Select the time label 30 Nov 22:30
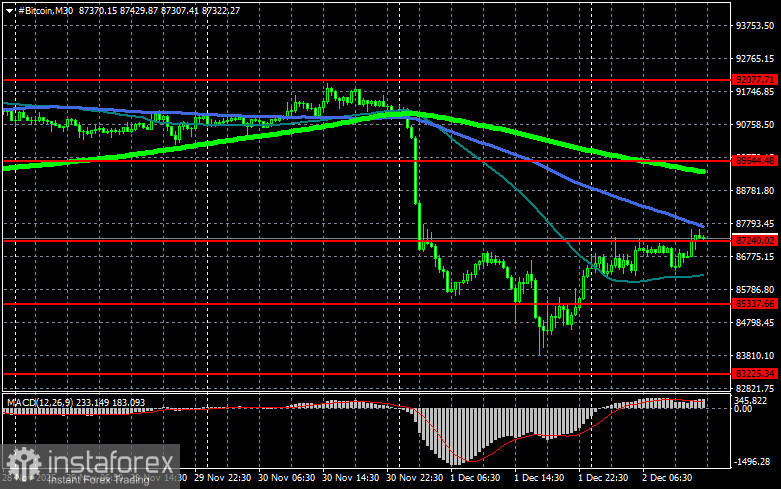 (x=414, y=478)
